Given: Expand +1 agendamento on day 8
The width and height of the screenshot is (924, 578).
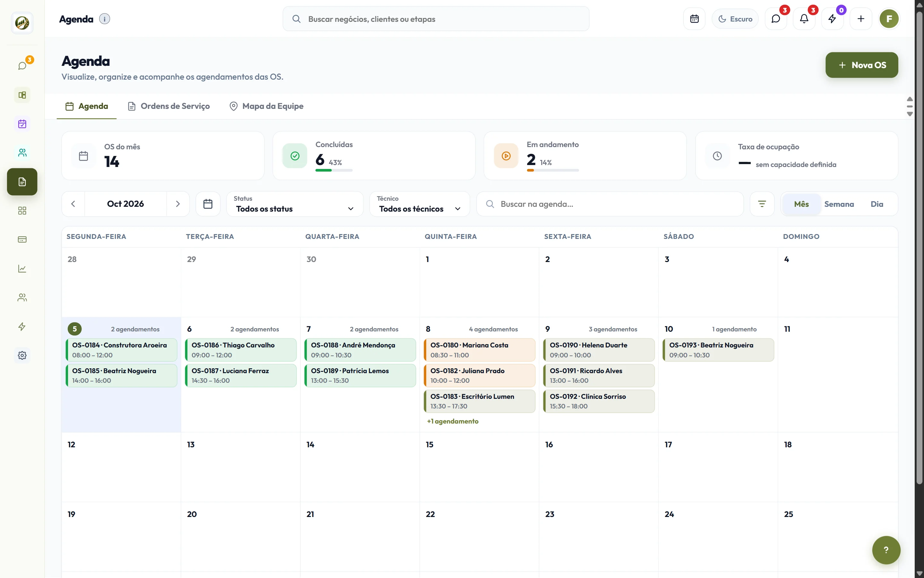Looking at the screenshot, I should coord(452,421).
